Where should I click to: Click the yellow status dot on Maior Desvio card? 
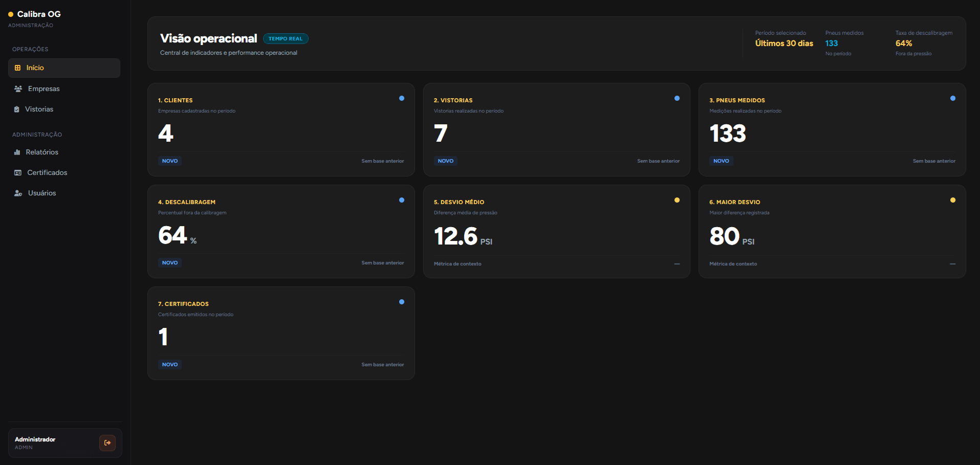953,200
